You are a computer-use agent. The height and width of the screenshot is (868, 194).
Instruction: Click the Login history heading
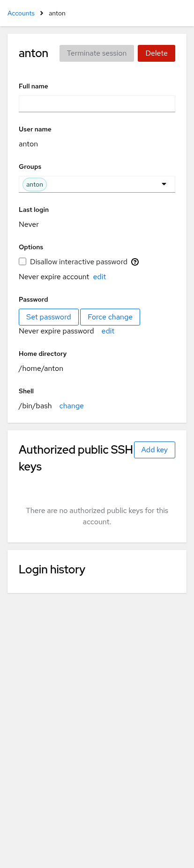pyautogui.click(x=52, y=570)
